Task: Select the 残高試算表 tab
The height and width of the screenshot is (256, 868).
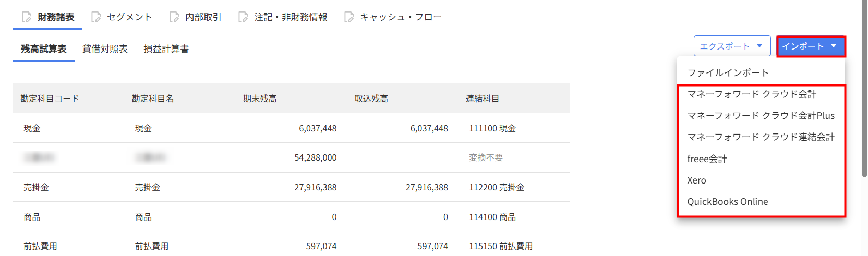Action: pyautogui.click(x=44, y=49)
